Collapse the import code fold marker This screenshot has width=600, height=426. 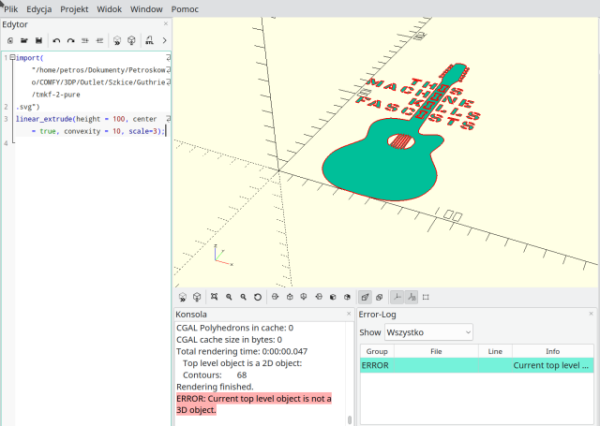click(12, 57)
